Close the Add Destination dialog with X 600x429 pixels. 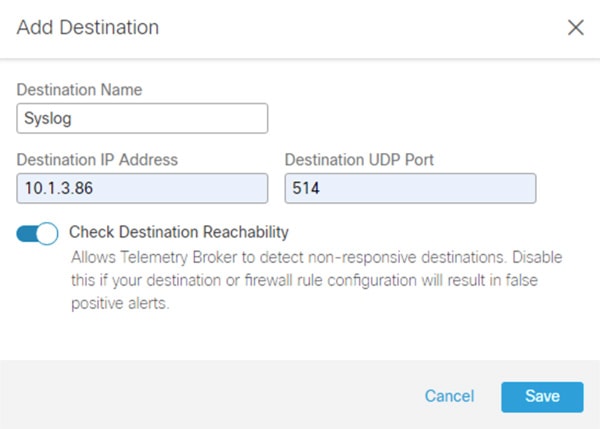(x=576, y=28)
